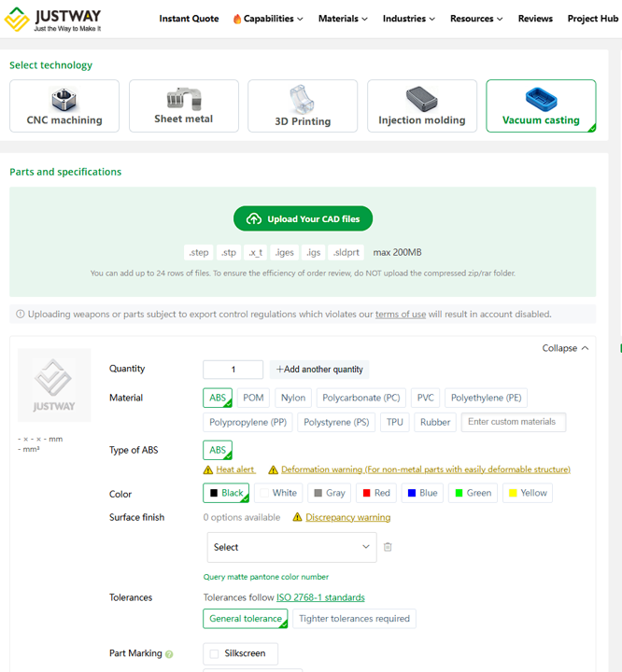Enable the Silkscreen checkbox
The width and height of the screenshot is (622, 672).
pos(215,654)
